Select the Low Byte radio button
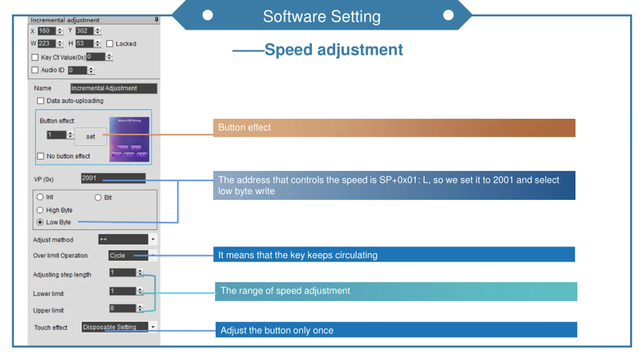This screenshot has width=644, height=362. coord(40,222)
